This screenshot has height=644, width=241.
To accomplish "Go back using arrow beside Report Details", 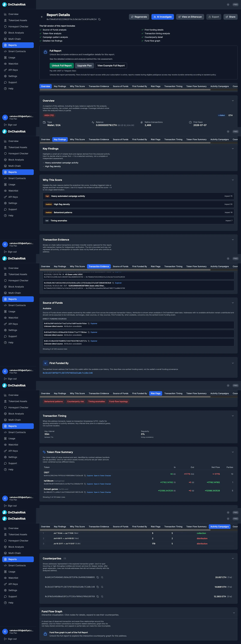I will tap(42, 17).
